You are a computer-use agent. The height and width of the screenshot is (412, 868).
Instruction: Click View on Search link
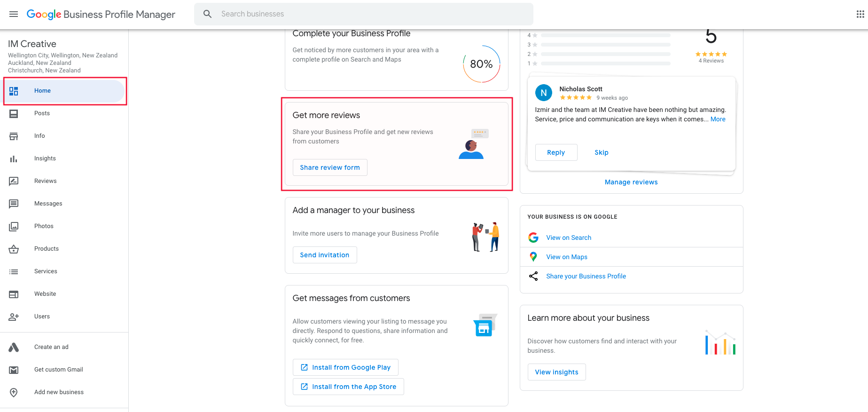tap(569, 238)
